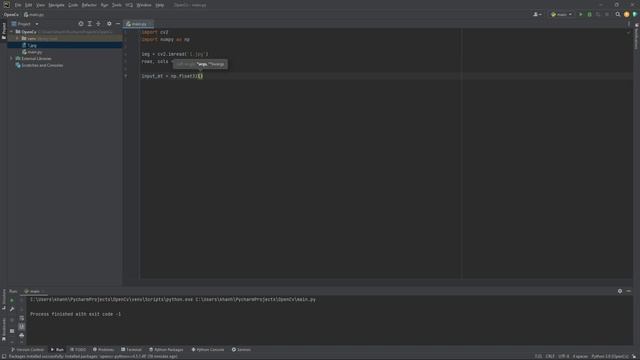Click the Debug bug icon in toolbar
This screenshot has height=360, width=640.
pos(589,14)
